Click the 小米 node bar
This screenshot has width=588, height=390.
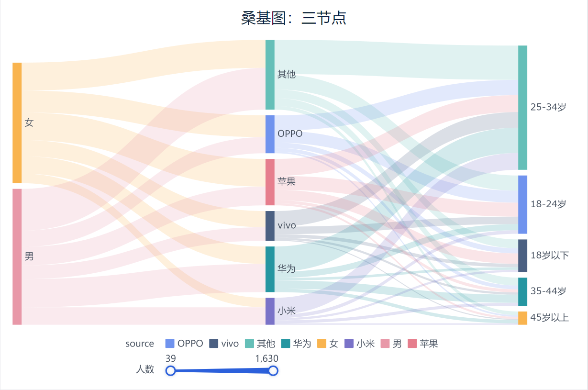point(270,311)
